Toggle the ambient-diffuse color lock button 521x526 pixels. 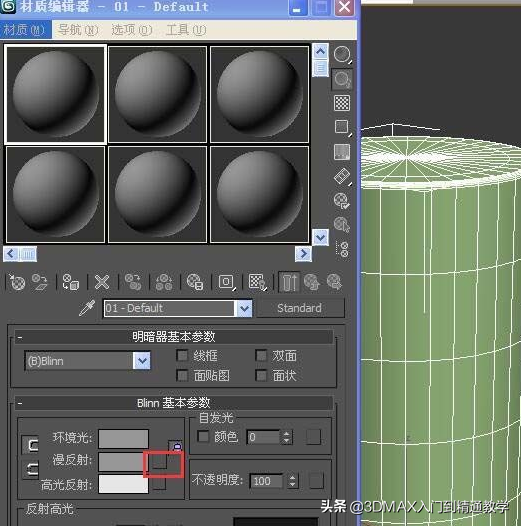(x=30, y=445)
